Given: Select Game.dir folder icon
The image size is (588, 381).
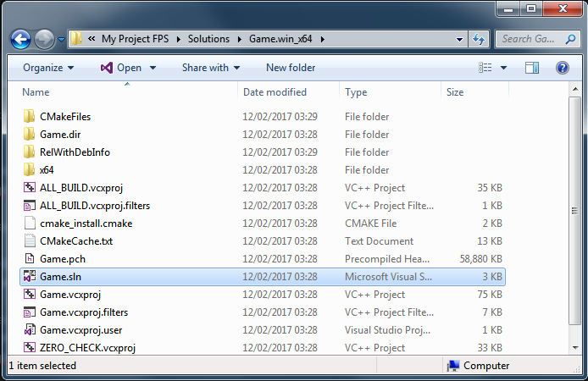Looking at the screenshot, I should tap(30, 134).
